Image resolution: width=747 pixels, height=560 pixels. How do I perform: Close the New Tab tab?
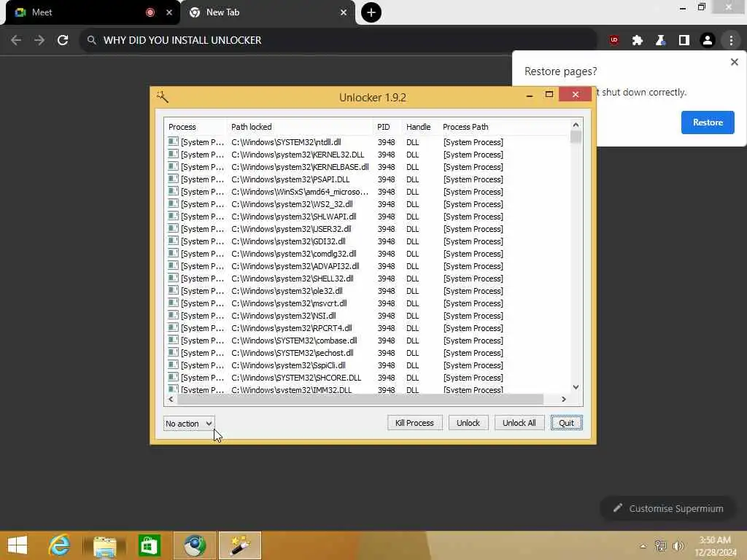(344, 12)
